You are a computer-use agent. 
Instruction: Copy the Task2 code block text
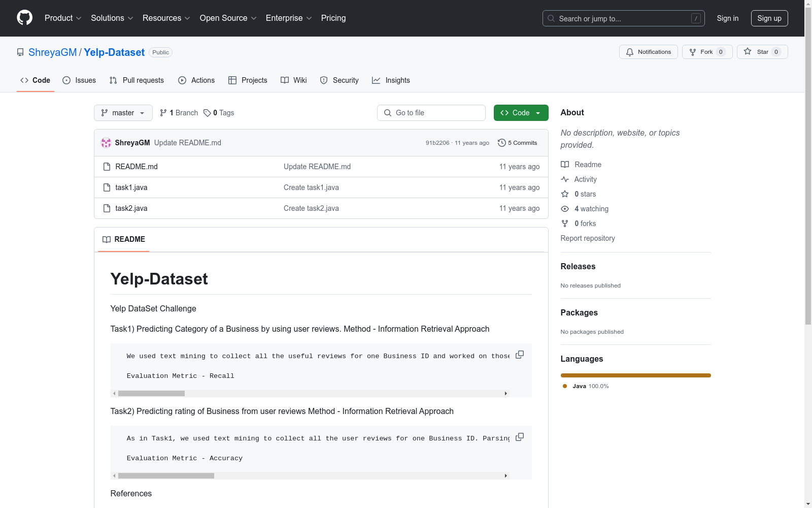click(520, 437)
